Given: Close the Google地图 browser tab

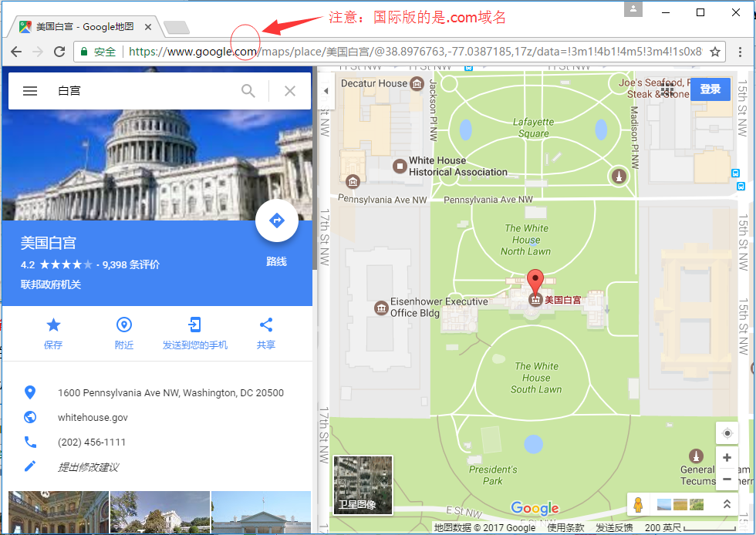Looking at the screenshot, I should click(148, 27).
